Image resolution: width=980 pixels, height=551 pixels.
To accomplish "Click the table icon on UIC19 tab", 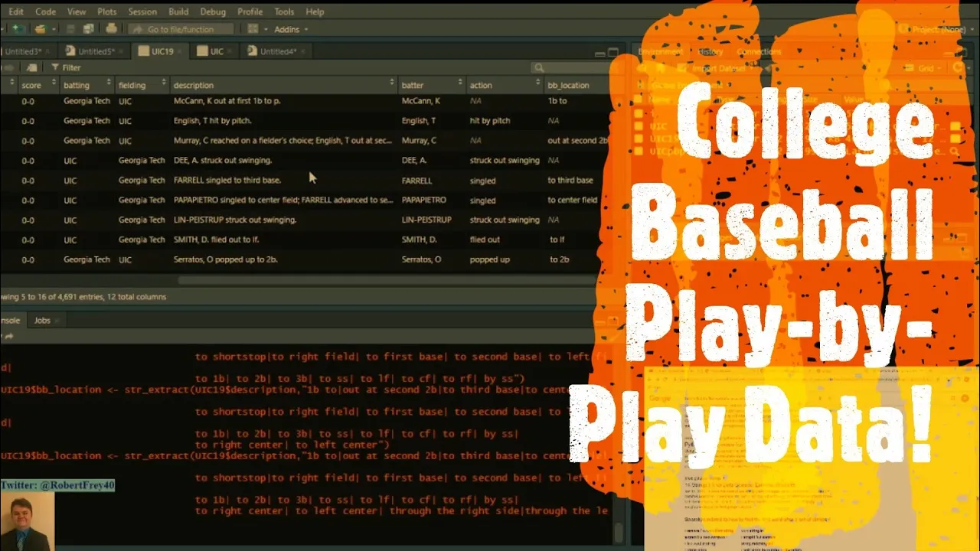I will pyautogui.click(x=143, y=51).
